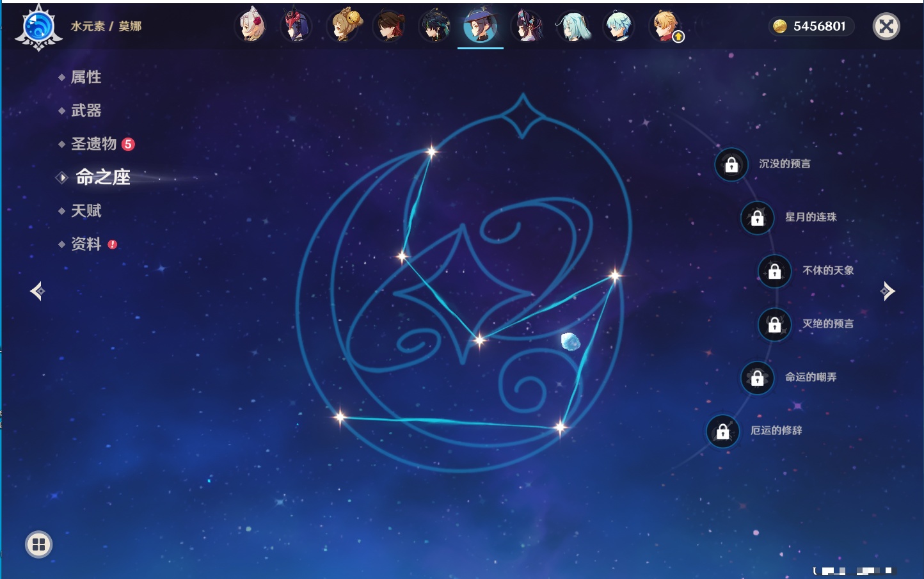924x579 pixels.
Task: Click lock icon for 不休的天象
Action: tap(774, 271)
